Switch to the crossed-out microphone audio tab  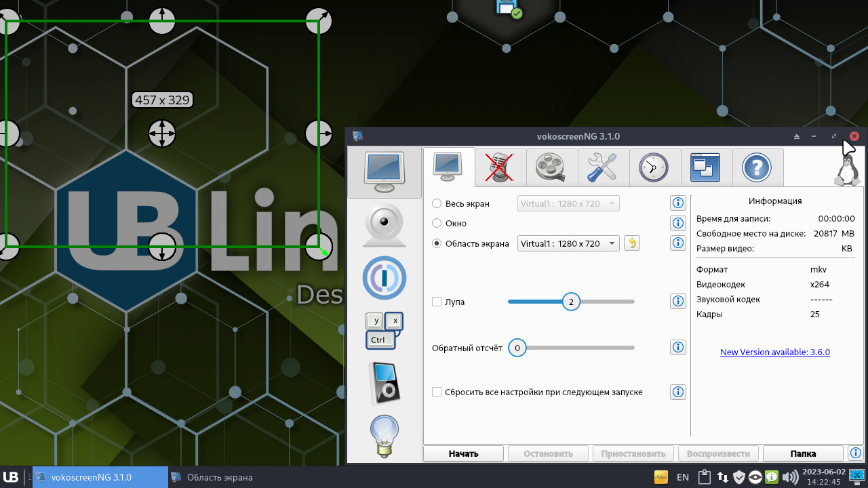[x=500, y=167]
